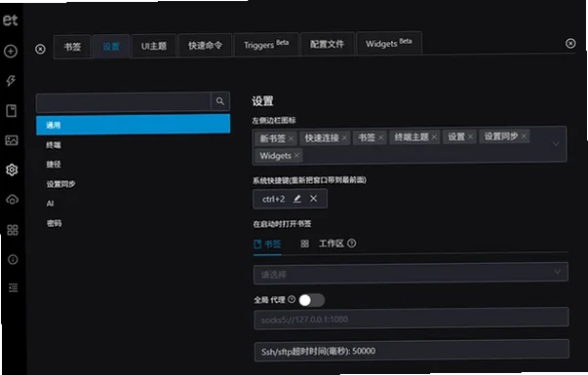Clear the ctrl+2 hotkey X icon
Viewport: 588px width, 375px height.
click(313, 199)
